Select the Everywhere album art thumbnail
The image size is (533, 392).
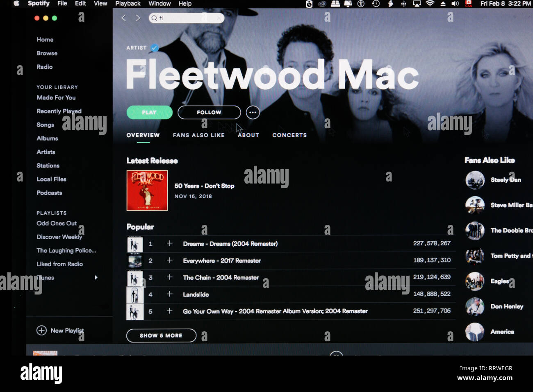click(x=135, y=261)
